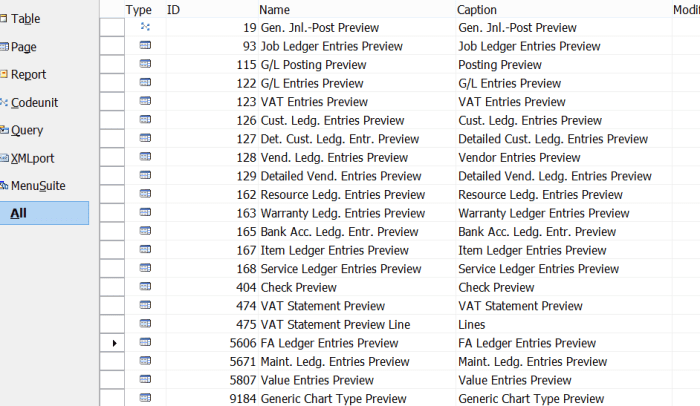700x406 pixels.
Task: Click the page icon for Item Ledger Entries Preview
Action: click(x=145, y=250)
